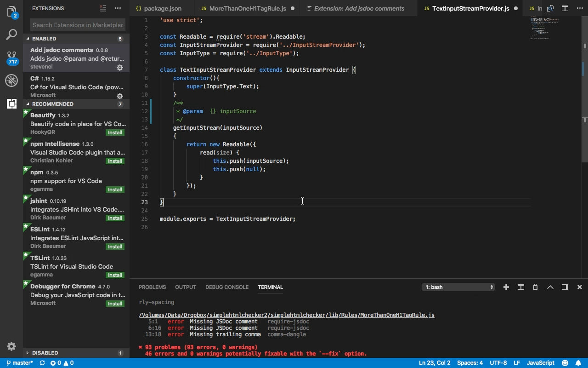
Task: Select the TERMINAL panel tab
Action: pyautogui.click(x=270, y=287)
